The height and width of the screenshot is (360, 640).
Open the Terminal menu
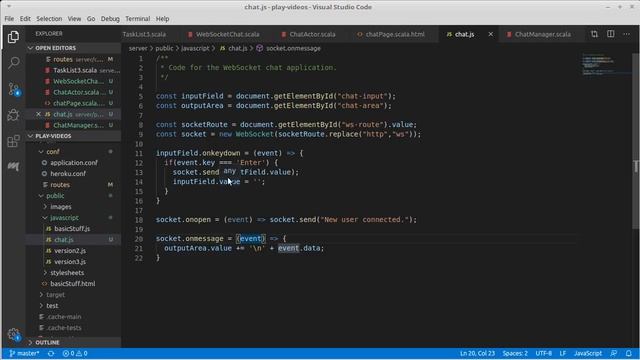[x=138, y=19]
